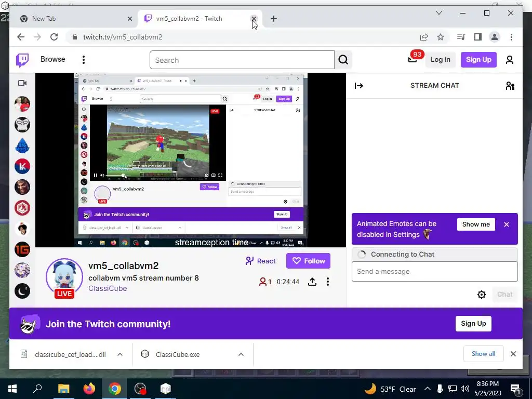Open File Explorer from the taskbar
Screen dimensions: 532x399
pos(63,389)
